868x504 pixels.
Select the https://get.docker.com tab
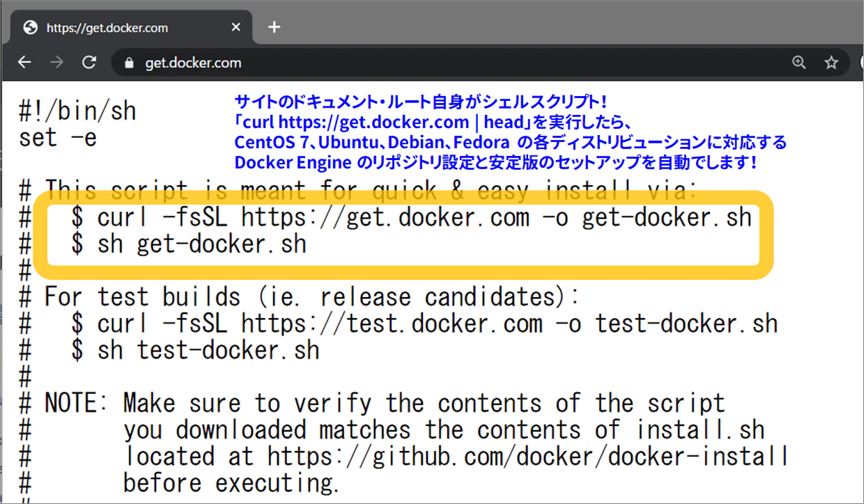[131, 28]
